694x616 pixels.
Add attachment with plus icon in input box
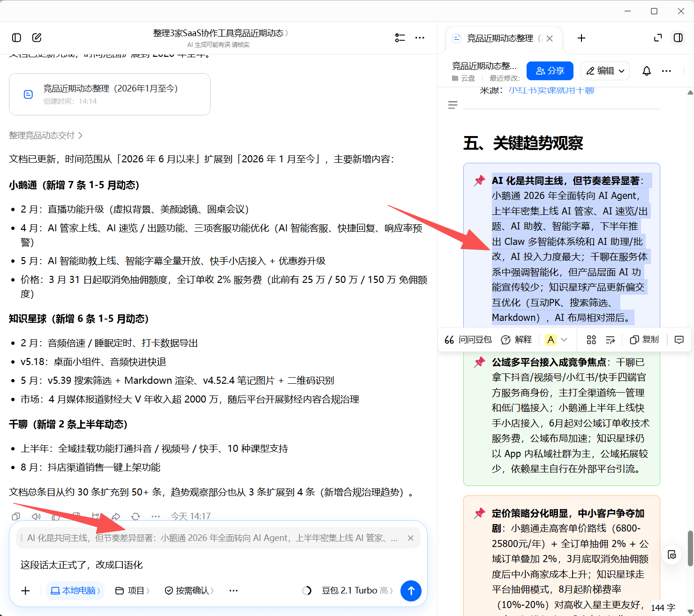(x=26, y=591)
